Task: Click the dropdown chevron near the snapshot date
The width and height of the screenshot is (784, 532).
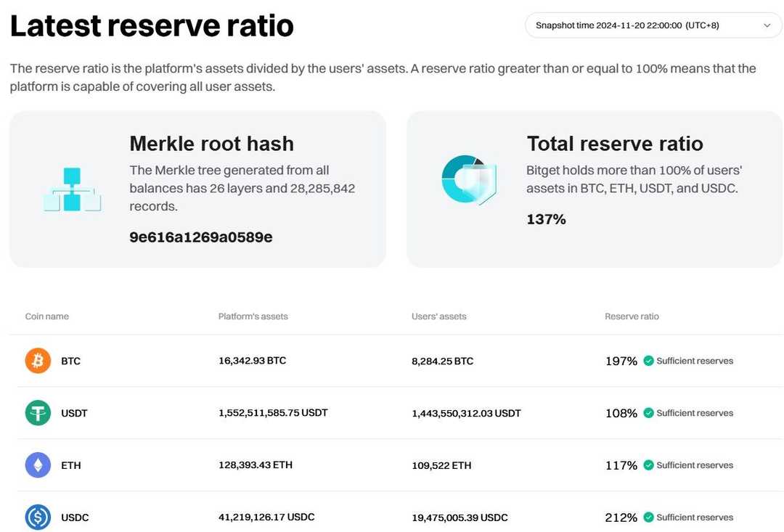Action: click(767, 25)
